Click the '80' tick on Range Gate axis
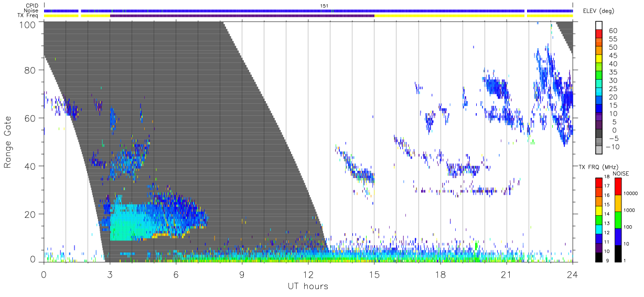The height and width of the screenshot is (297, 644). pyautogui.click(x=30, y=70)
